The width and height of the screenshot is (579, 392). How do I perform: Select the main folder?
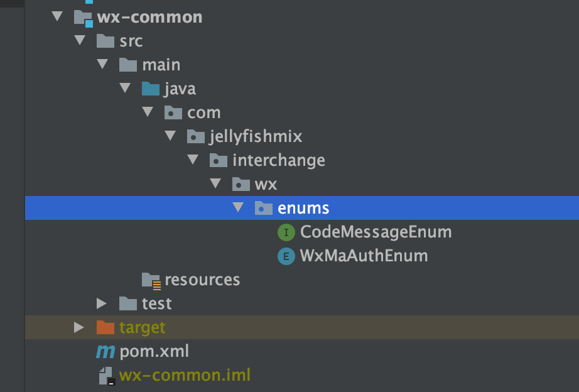(x=161, y=65)
